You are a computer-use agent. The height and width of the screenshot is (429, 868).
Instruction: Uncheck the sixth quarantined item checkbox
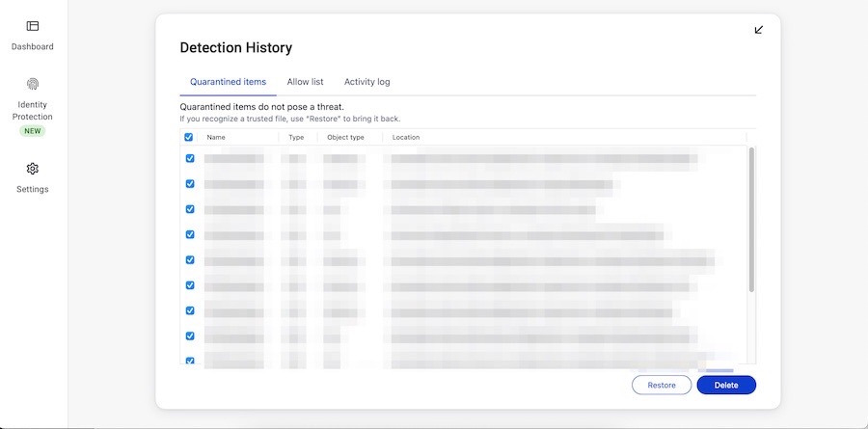190,285
